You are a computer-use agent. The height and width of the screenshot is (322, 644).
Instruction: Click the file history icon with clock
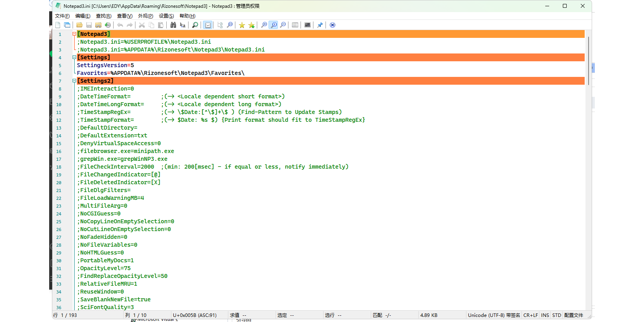(x=108, y=25)
